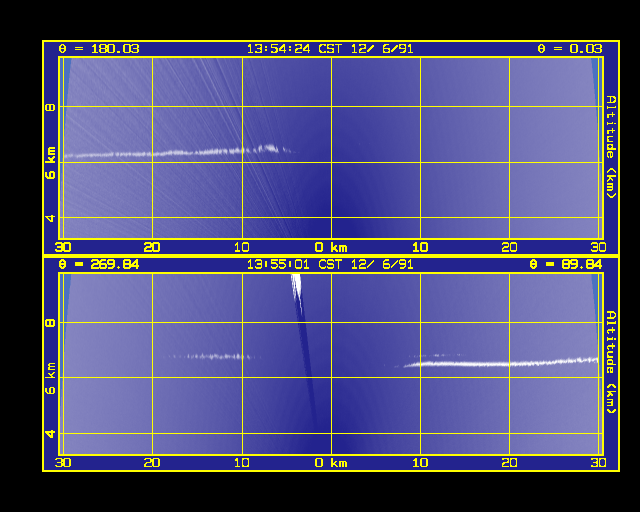Screen dimensions: 640x512
Task: Click the cloud layer streak in the top panel
Action: click(180, 152)
